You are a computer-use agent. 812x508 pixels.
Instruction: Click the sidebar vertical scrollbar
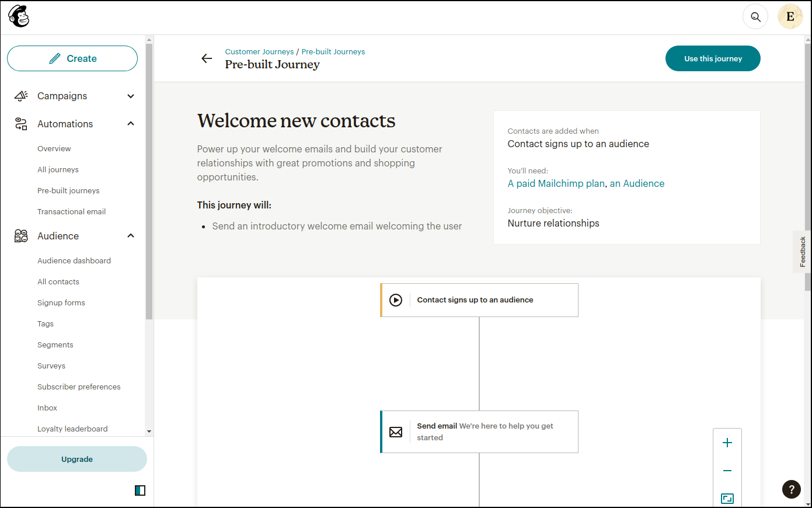point(149,182)
